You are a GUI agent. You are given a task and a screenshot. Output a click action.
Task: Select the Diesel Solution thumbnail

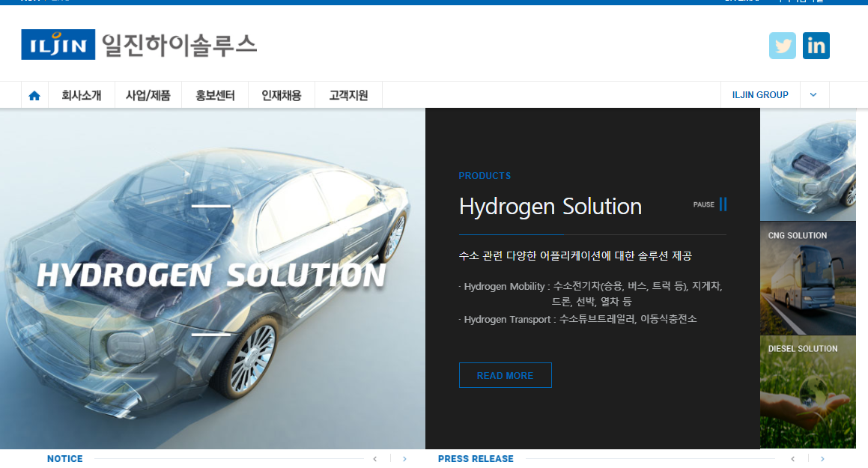[x=807, y=392]
